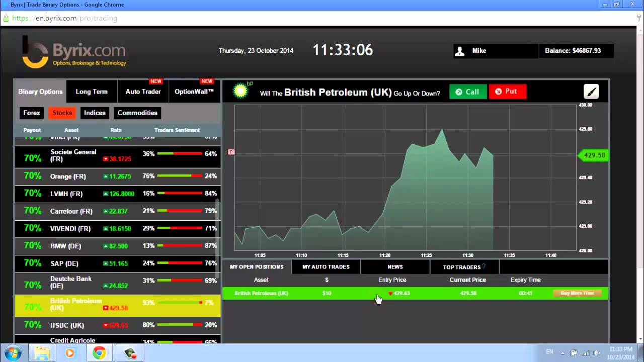Click the Mike username
Screen dimensions: 644x362
point(479,51)
